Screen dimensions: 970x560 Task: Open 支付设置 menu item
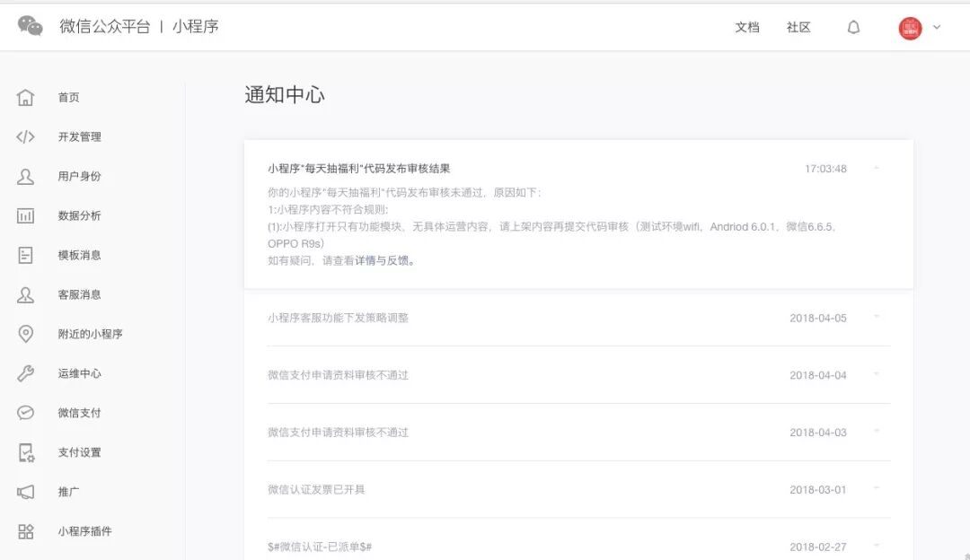[79, 452]
